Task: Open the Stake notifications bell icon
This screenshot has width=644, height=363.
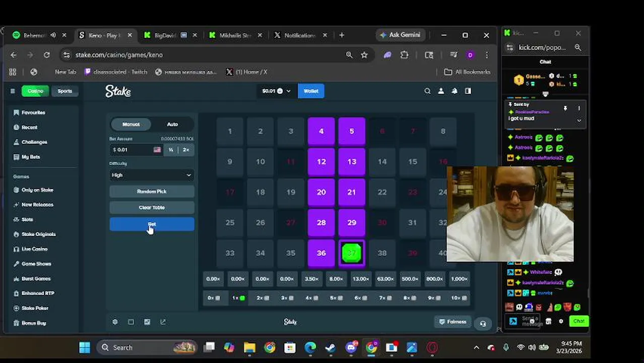Action: point(455,91)
